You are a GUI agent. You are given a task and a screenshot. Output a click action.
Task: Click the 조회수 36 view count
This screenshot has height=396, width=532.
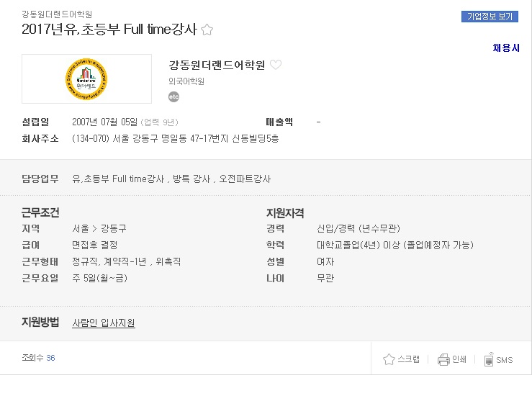coord(38,358)
